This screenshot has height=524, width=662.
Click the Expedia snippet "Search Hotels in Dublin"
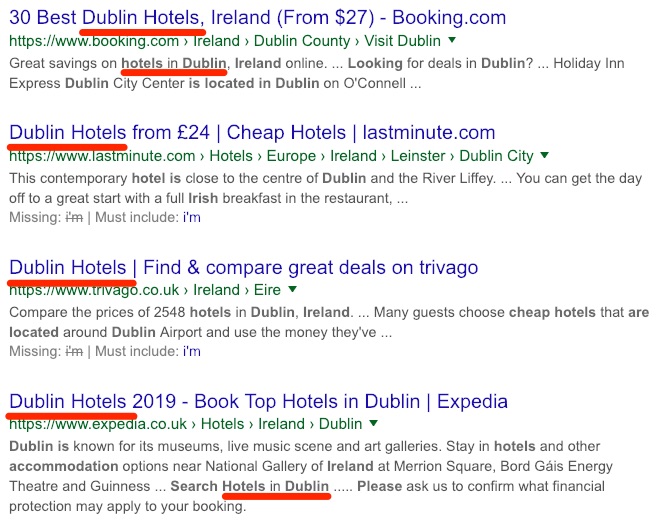tap(250, 486)
